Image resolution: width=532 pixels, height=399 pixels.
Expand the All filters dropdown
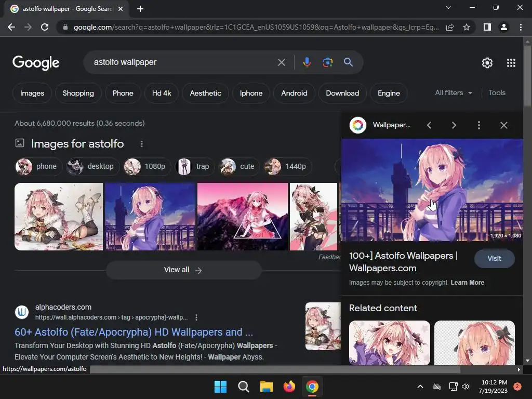tap(454, 92)
